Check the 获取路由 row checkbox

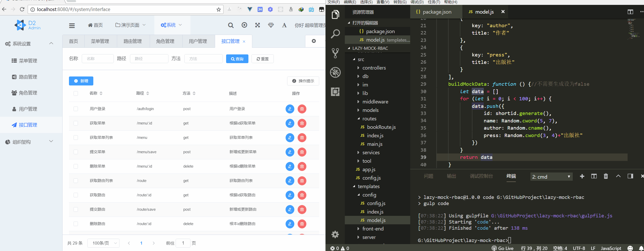(x=76, y=195)
